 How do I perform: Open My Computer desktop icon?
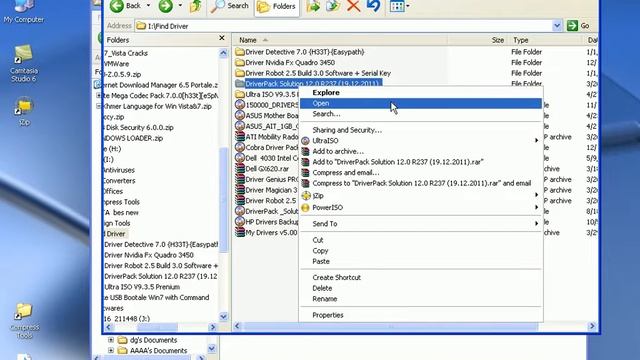click(x=23, y=11)
